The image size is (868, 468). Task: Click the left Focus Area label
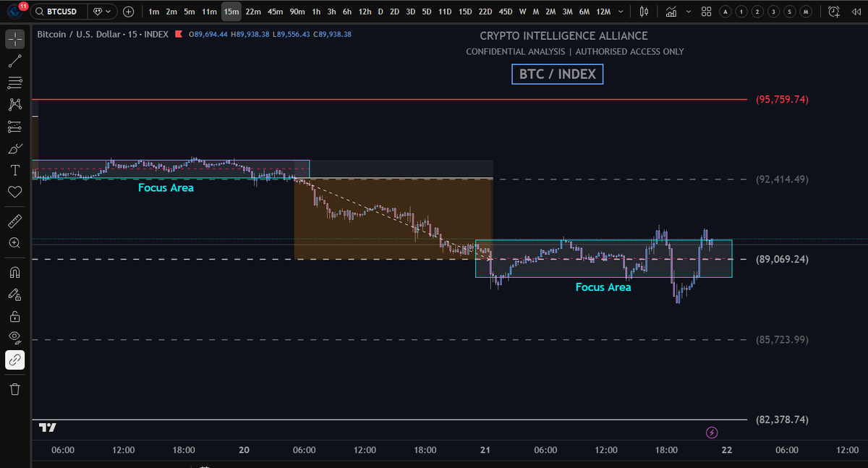(x=166, y=188)
